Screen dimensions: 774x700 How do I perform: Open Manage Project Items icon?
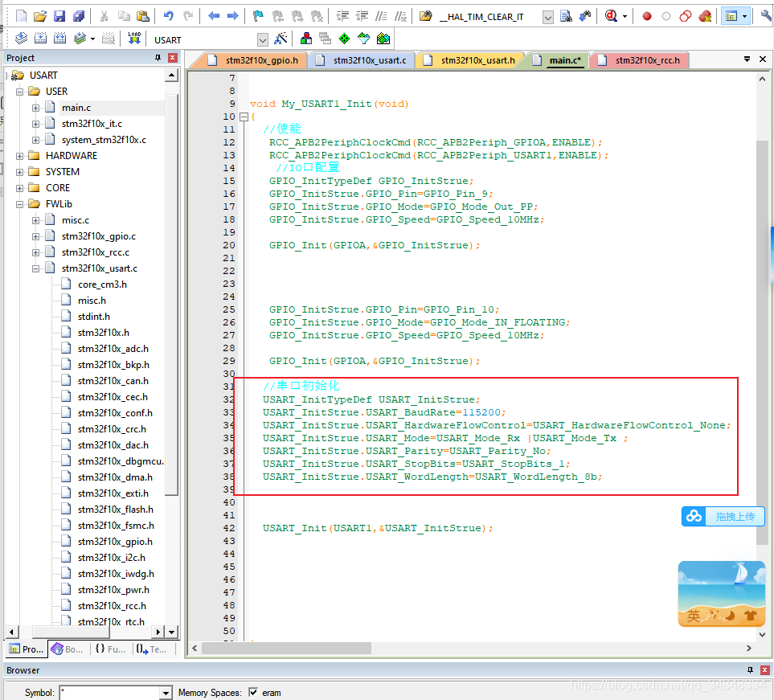(x=306, y=38)
